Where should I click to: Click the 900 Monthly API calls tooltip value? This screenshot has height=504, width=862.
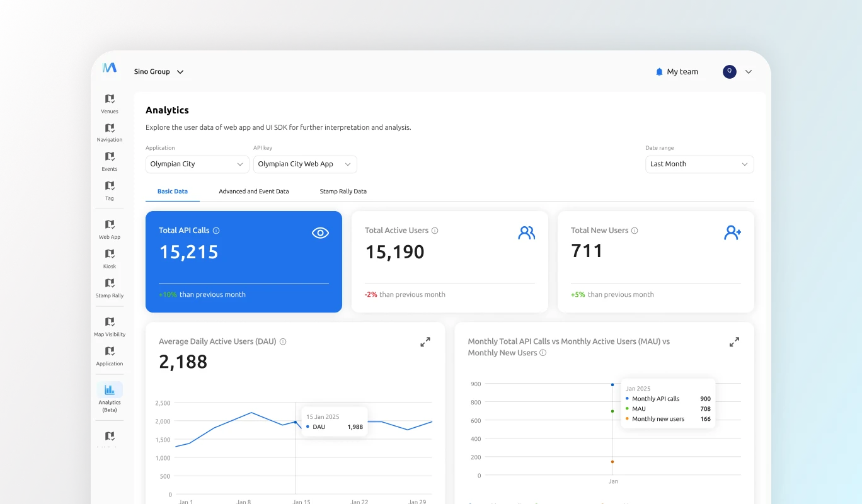tap(705, 399)
